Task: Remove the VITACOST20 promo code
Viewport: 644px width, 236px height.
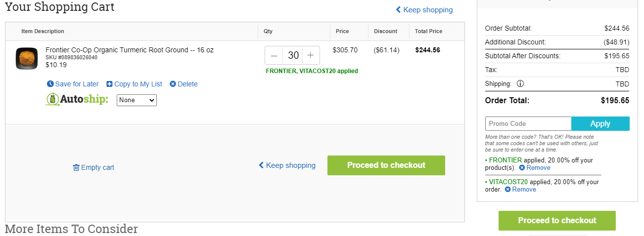Action: 520,190
